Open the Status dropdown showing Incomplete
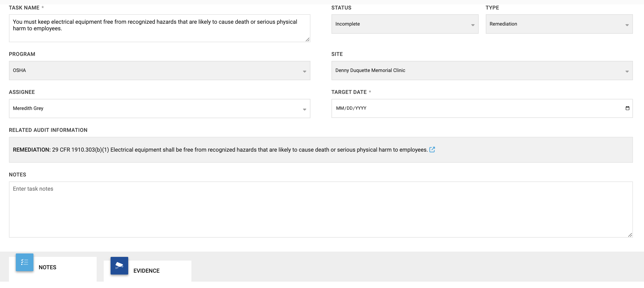Viewport: 644px width, 288px height. [404, 24]
